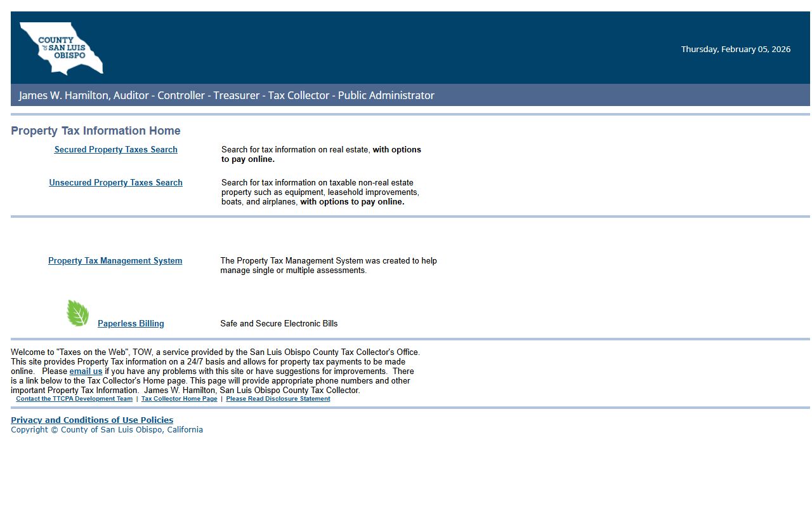Open Property Tax Management System link
The height and width of the screenshot is (508, 812).
click(115, 261)
